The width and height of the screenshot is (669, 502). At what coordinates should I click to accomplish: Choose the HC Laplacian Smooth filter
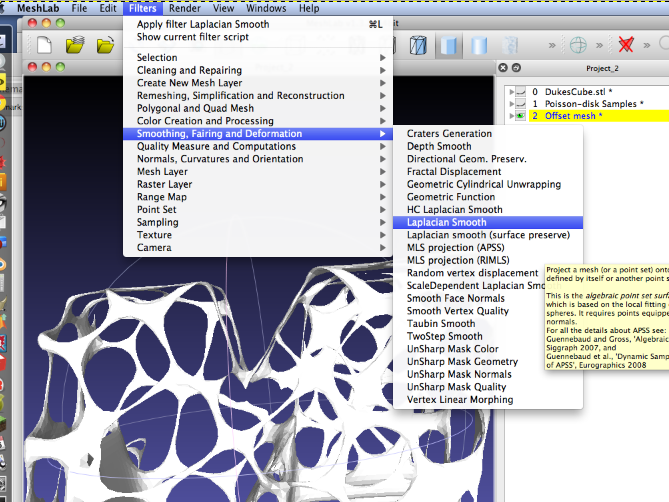pyautogui.click(x=488, y=209)
